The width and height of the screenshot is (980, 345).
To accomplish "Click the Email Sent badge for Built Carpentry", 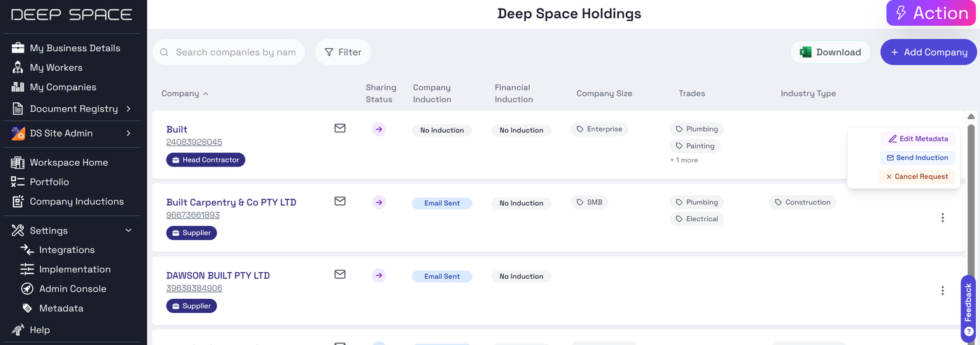I will pos(442,203).
